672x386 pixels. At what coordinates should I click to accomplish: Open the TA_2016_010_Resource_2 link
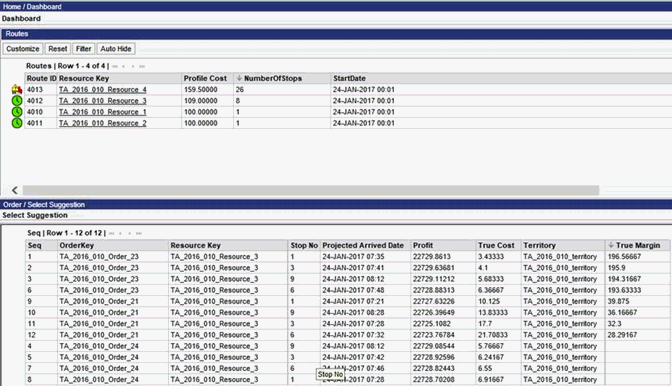[x=102, y=123]
